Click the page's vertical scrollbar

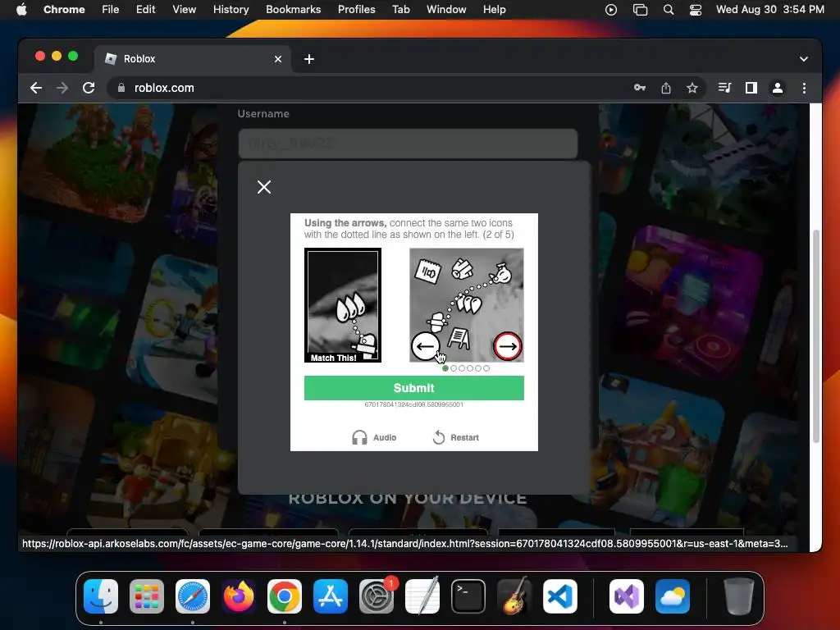tap(816, 336)
